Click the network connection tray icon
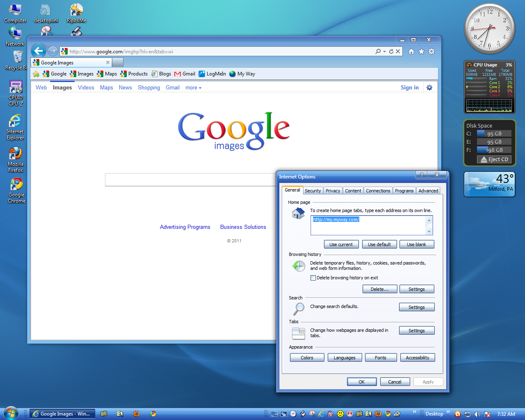The image size is (525, 420). click(x=467, y=414)
